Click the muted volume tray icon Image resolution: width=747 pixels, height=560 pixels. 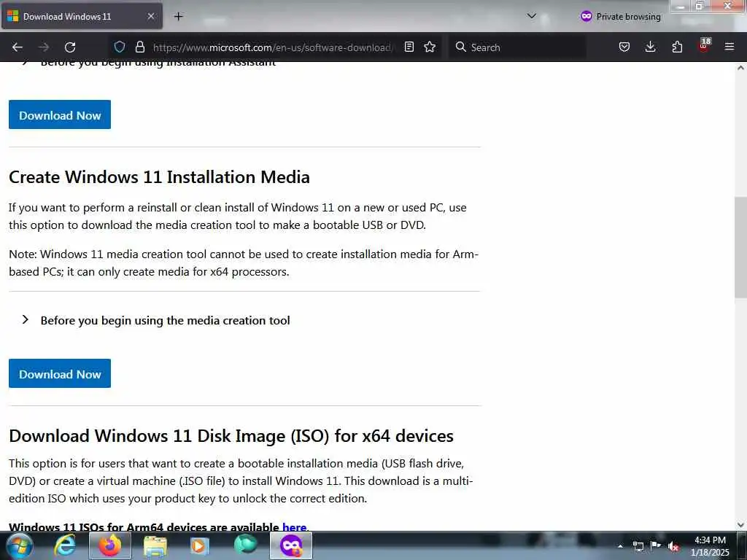[x=673, y=547]
